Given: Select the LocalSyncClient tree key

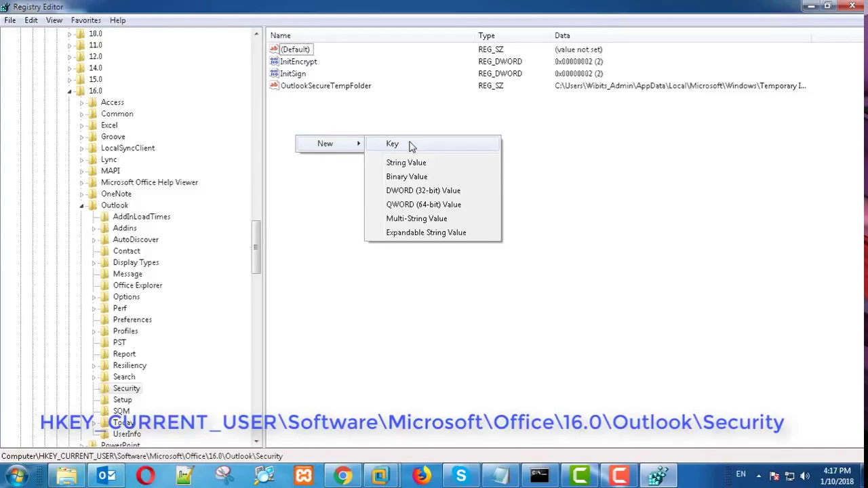Looking at the screenshot, I should tap(127, 148).
